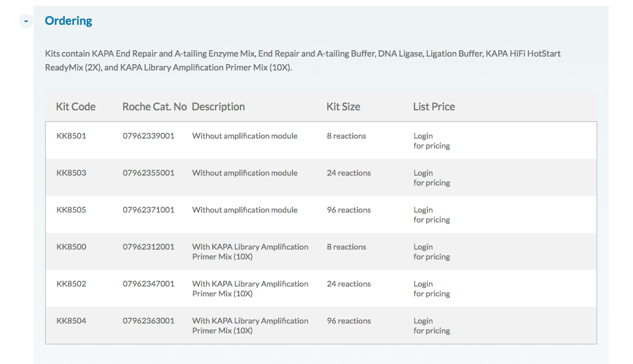Click '24 reactions' in the KK8502 row
The width and height of the screenshot is (633, 364).
coord(349,284)
